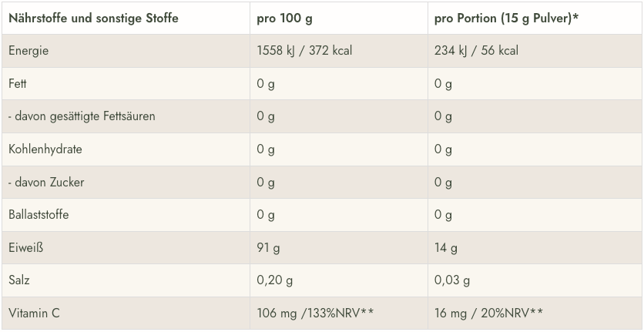
Task: Select the 'Energie' row label
Action: (x=29, y=51)
